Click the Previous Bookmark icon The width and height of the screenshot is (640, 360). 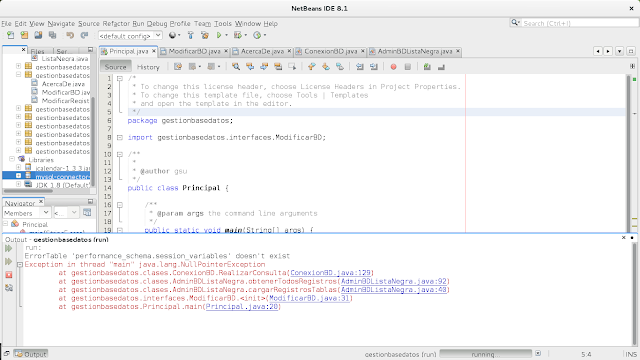click(x=312, y=67)
